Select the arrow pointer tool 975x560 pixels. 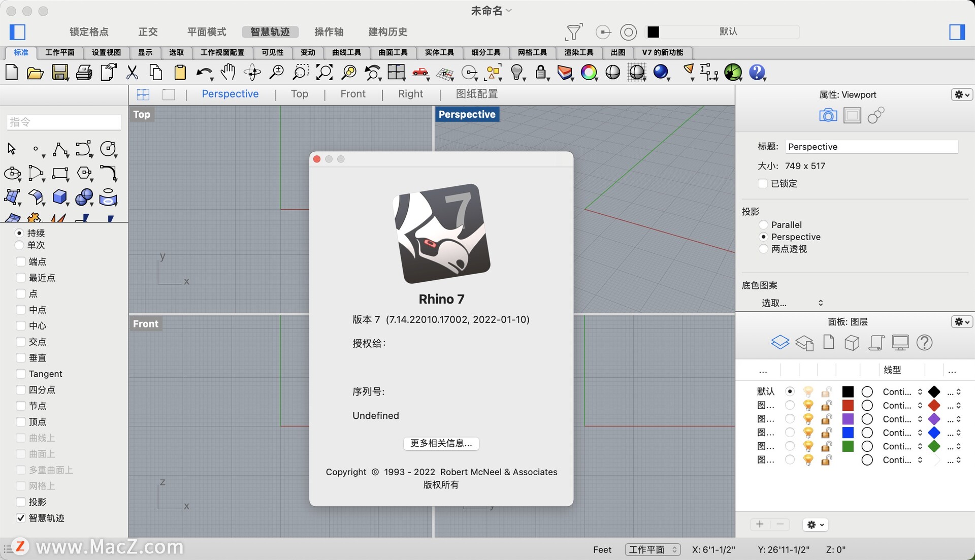coord(12,149)
